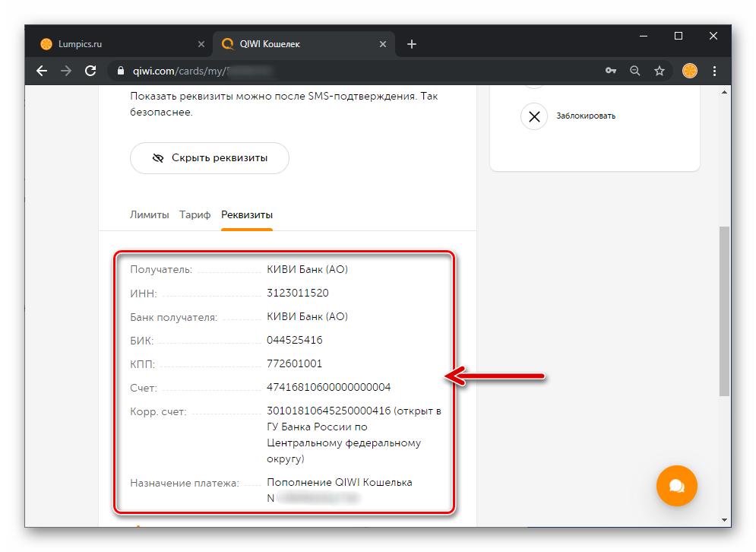Open a new tab with the plus button

click(412, 44)
